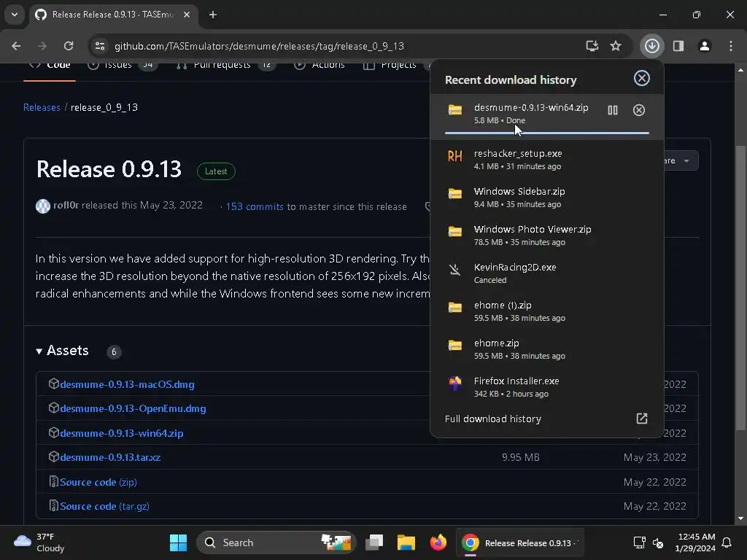This screenshot has width=747, height=560.
Task: Select the canceled KevinRacing2D.exe entry
Action: pyautogui.click(x=546, y=273)
